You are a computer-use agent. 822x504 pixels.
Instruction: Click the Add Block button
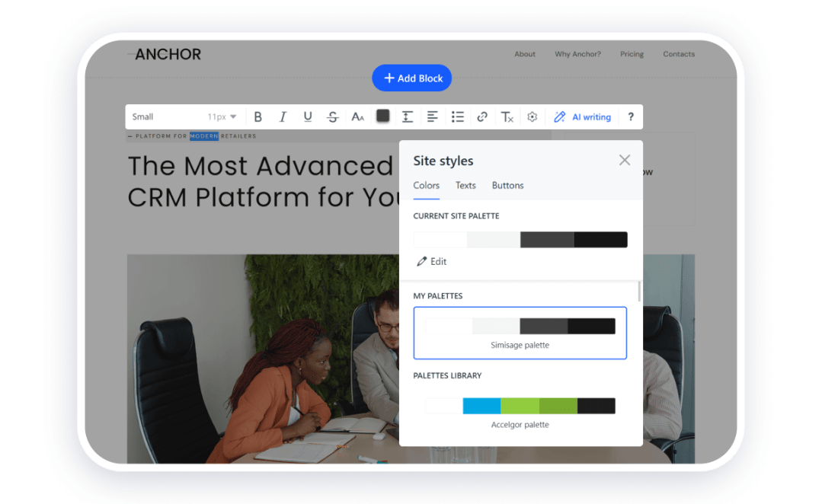[x=411, y=78]
